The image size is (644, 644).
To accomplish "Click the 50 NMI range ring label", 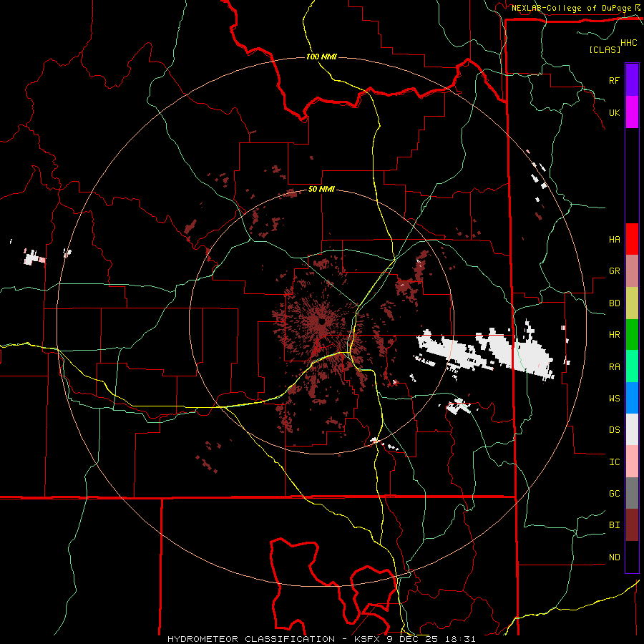I will [x=321, y=190].
